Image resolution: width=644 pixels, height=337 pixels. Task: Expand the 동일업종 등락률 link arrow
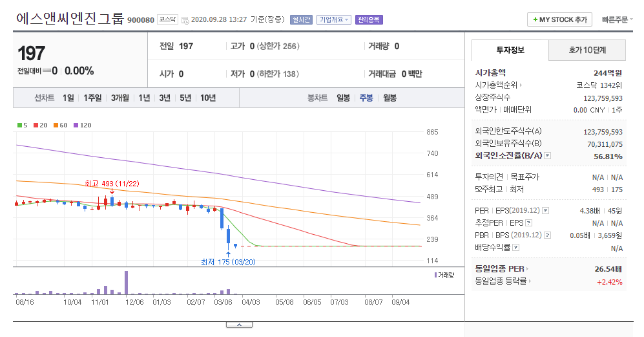click(x=530, y=281)
